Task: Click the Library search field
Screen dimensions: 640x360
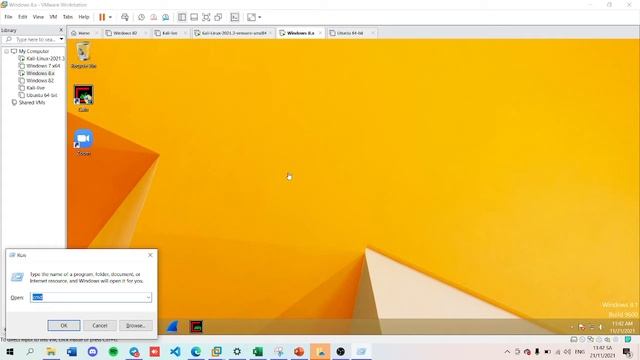Action: [x=32, y=40]
